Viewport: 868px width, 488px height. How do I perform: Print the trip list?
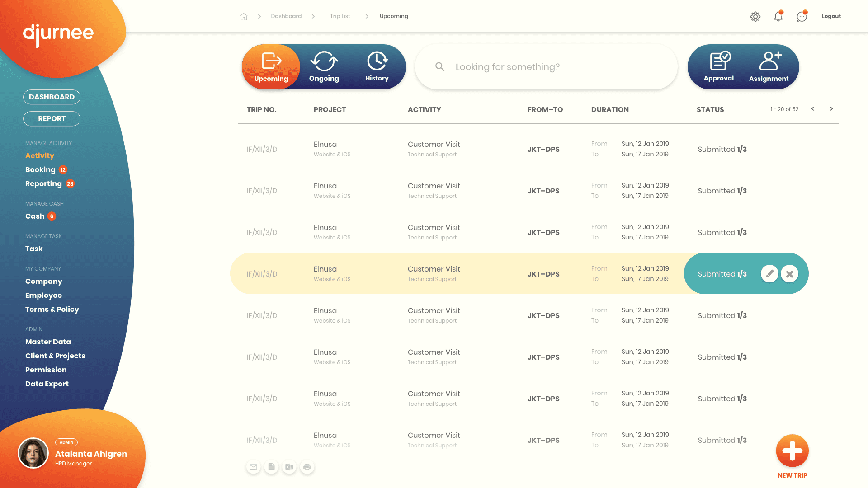pyautogui.click(x=307, y=467)
